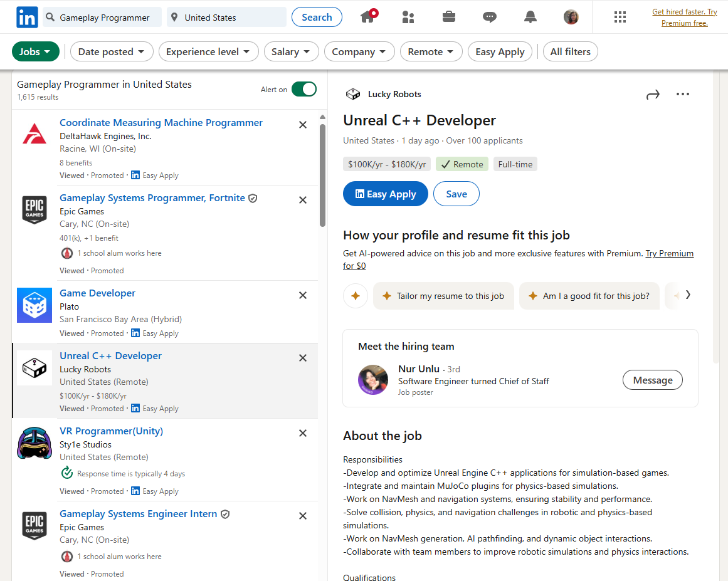The image size is (728, 581).
Task: Click the $100K/yr - $180K/yr salary tag
Action: 388,164
